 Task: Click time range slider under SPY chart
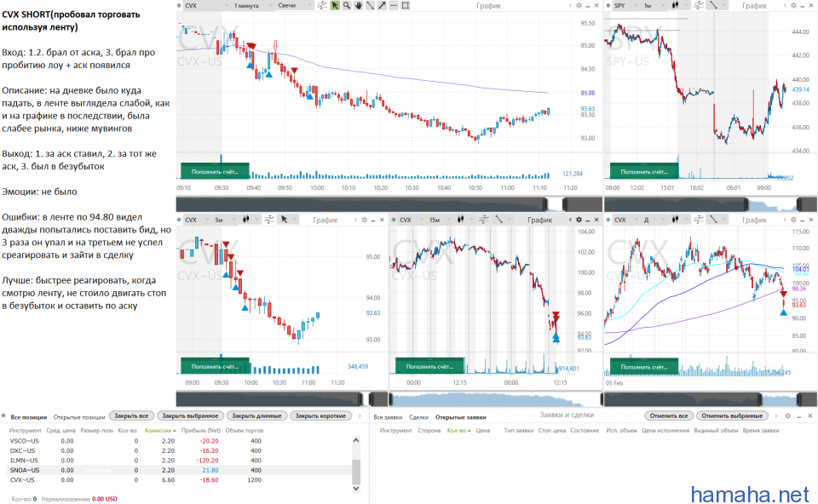click(x=711, y=203)
